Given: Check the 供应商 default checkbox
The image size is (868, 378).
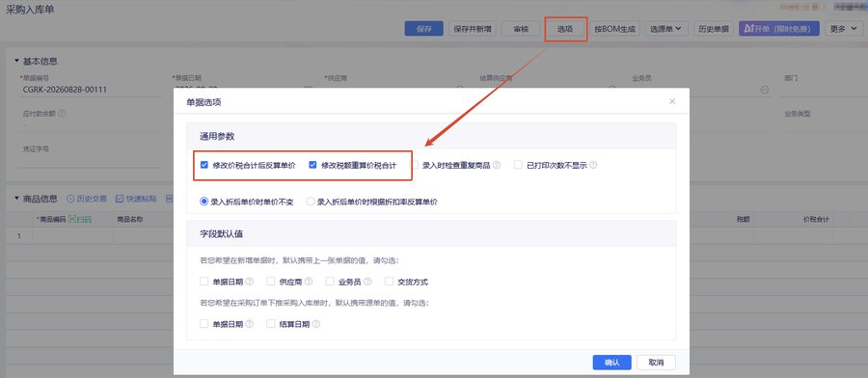Looking at the screenshot, I should coord(271,282).
